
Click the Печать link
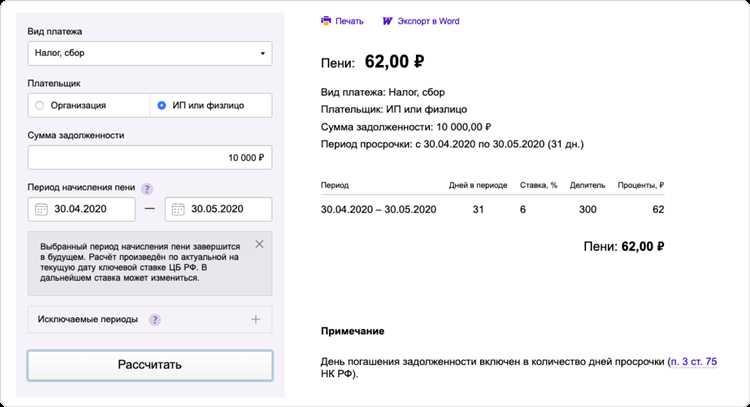349,21
